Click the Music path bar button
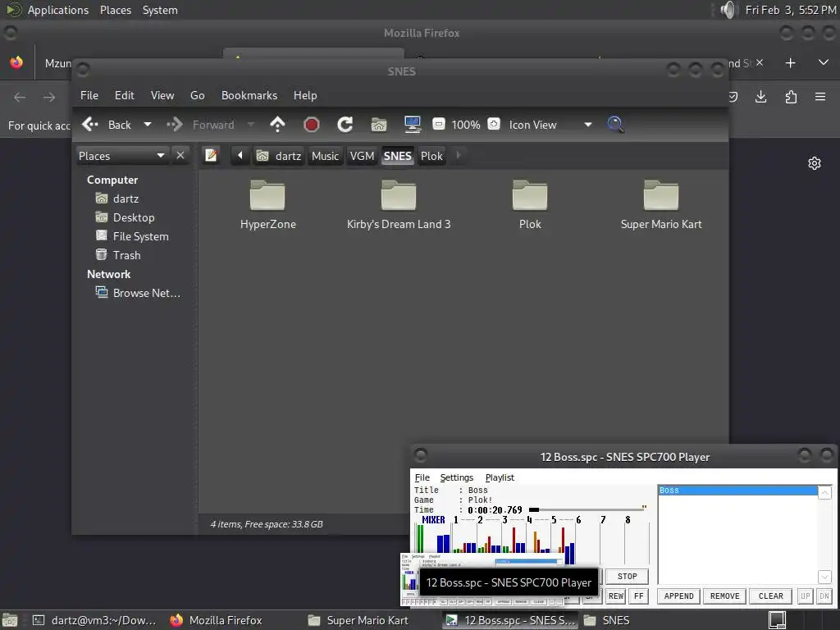Screen dimensions: 840x630 (x=325, y=156)
